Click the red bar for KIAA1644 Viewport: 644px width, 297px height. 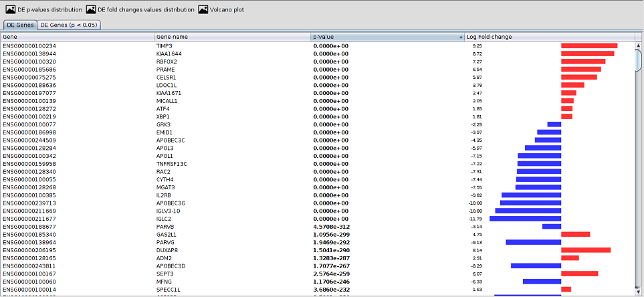click(x=587, y=54)
